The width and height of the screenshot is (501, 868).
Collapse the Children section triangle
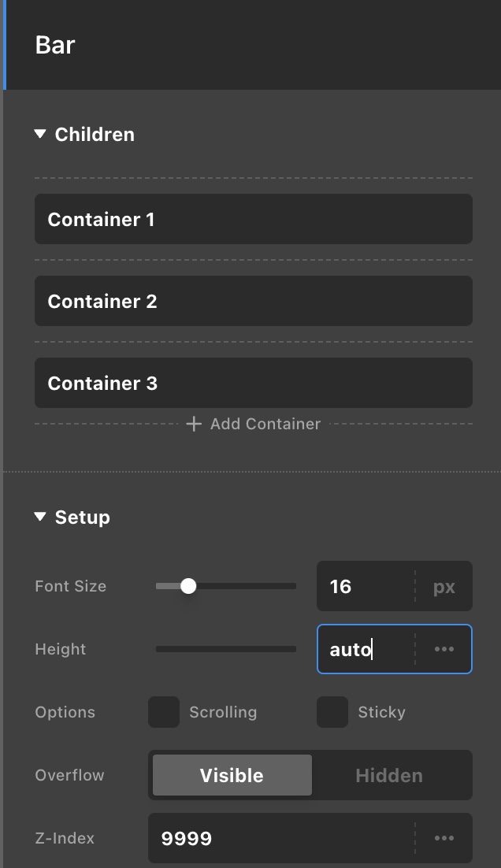click(40, 135)
